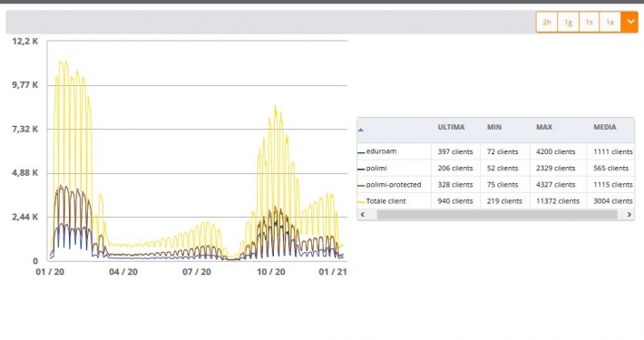Select the 2h time range button
This screenshot has height=340, width=644.
547,22
